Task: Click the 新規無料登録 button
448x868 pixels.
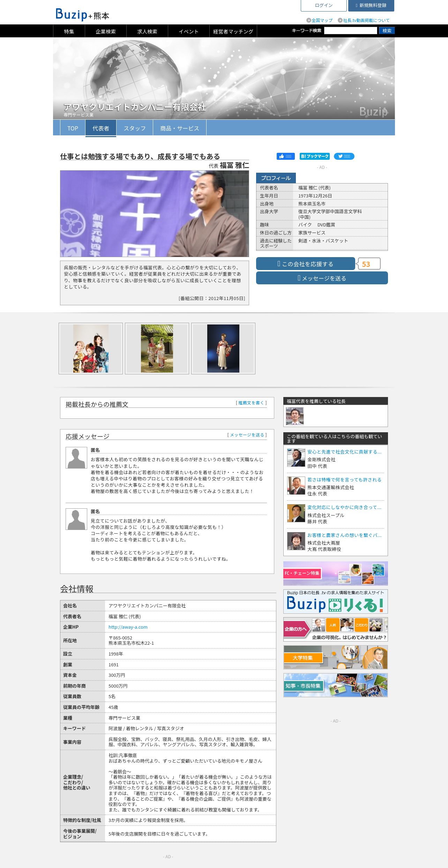Action: pos(371,5)
